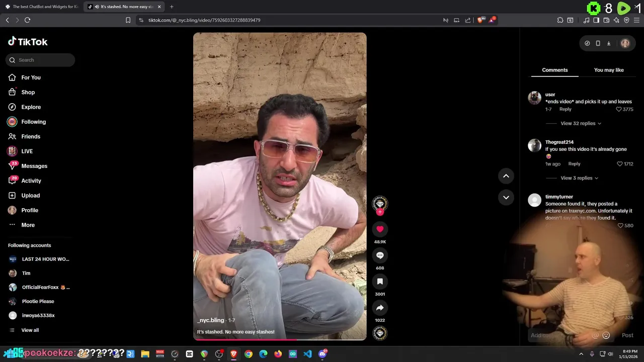Switch to The best ChatBot and Widgets tab
The height and width of the screenshot is (362, 644).
point(42,7)
